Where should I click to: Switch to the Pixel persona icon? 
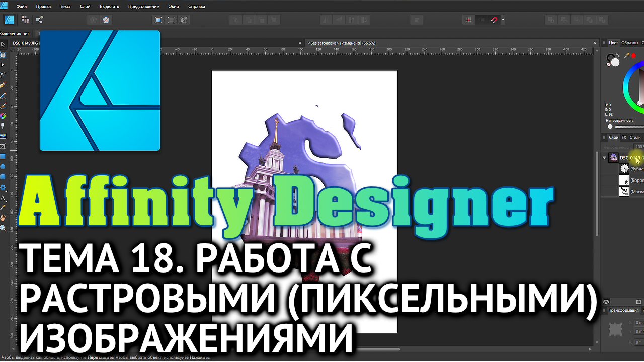(x=25, y=20)
